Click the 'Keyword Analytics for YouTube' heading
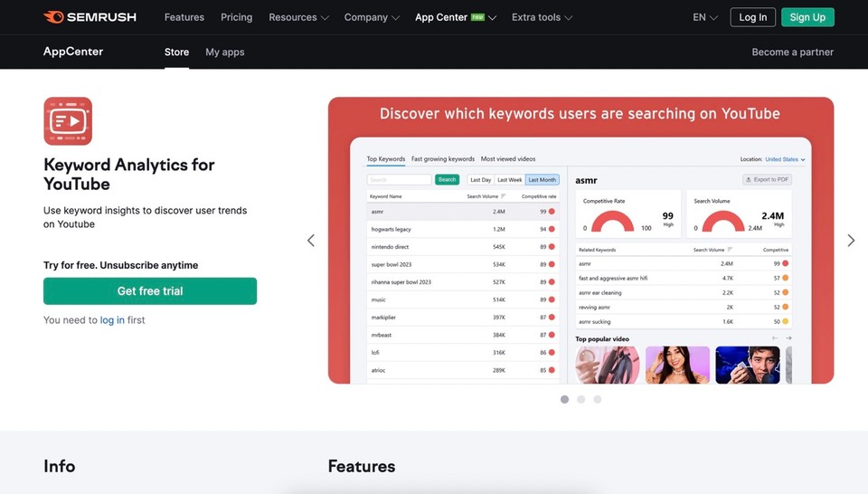 coord(129,175)
